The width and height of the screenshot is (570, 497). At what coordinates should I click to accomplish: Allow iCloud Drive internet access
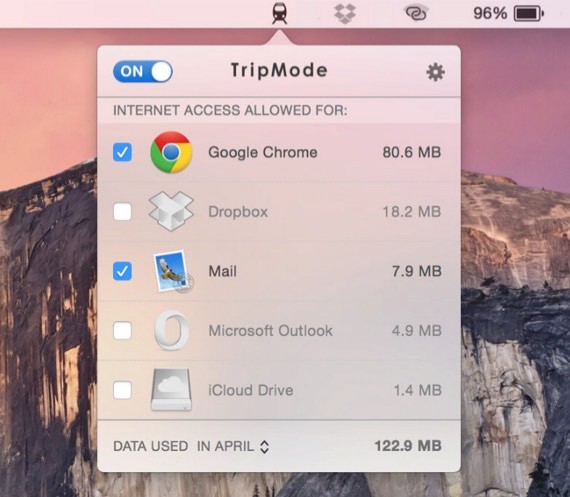pos(122,390)
